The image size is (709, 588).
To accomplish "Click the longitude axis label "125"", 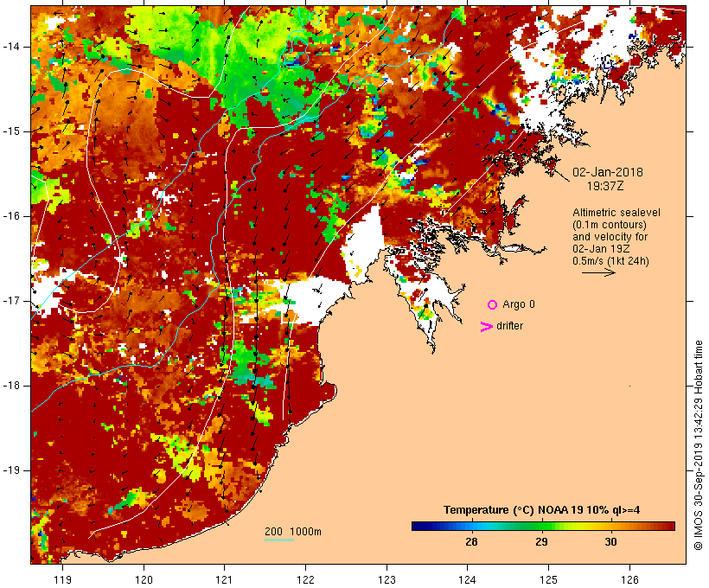I will pos(548,579).
